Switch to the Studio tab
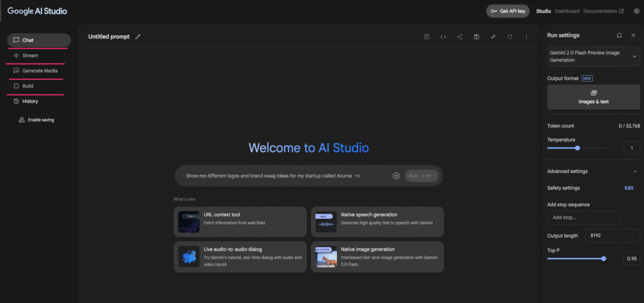 (543, 11)
